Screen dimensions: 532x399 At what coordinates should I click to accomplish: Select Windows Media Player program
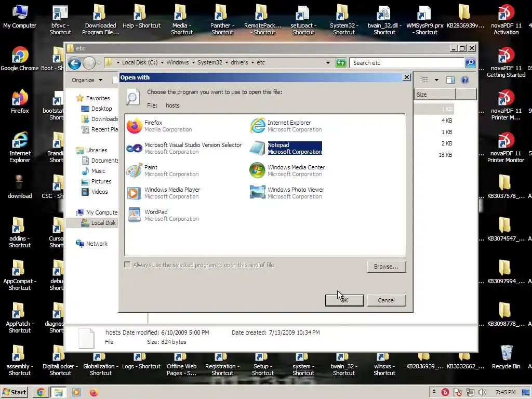164,193
